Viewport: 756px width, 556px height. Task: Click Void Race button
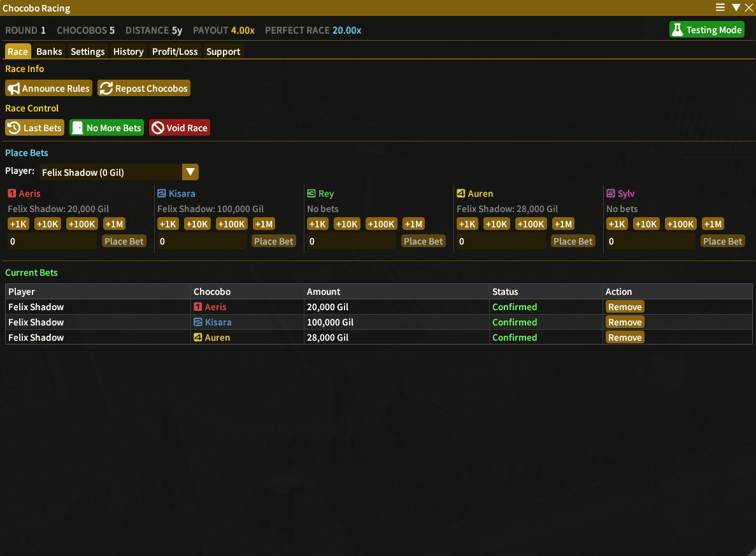(x=180, y=128)
